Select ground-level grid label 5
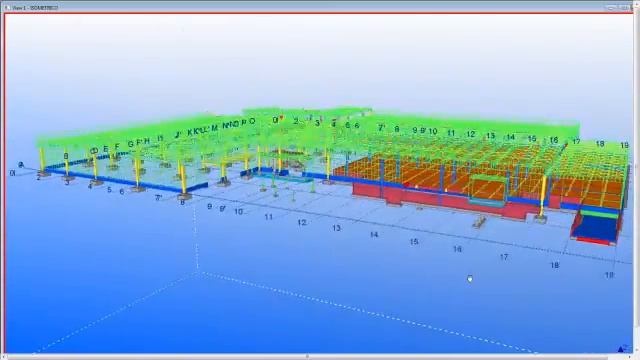This screenshot has width=640, height=360. [109, 189]
